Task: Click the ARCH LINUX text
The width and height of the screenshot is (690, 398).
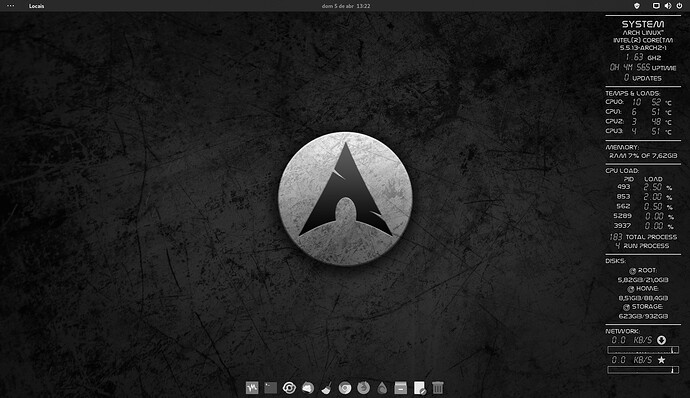Action: (643, 33)
